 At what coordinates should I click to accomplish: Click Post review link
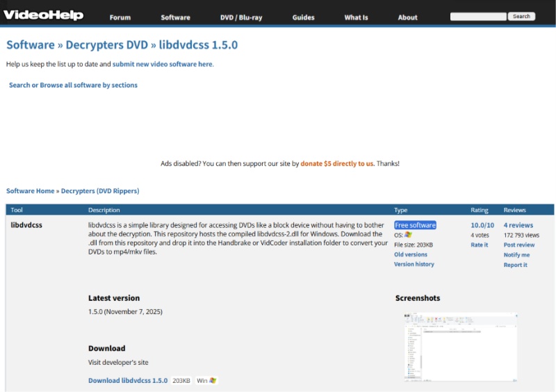519,245
